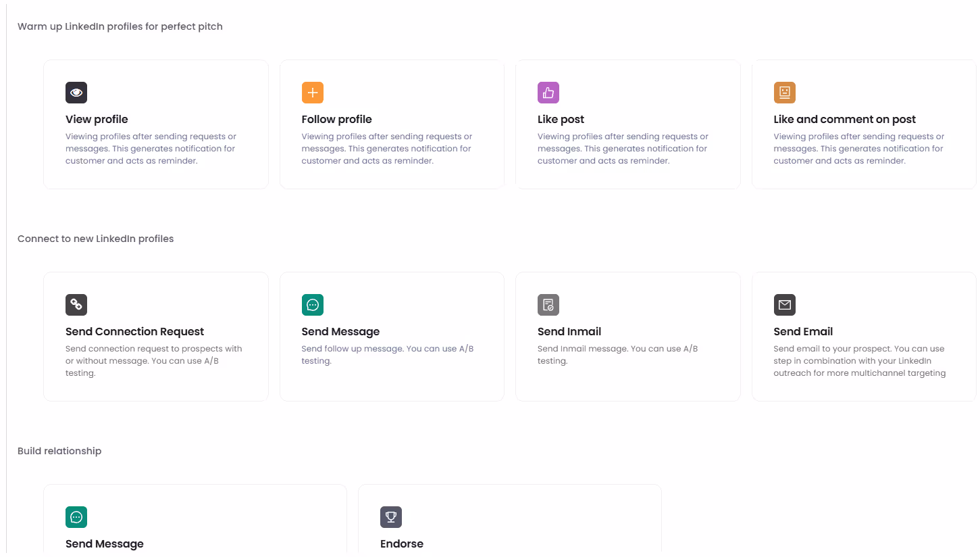Select the Endorse action card
This screenshot has height=557, width=980.
pos(510,527)
